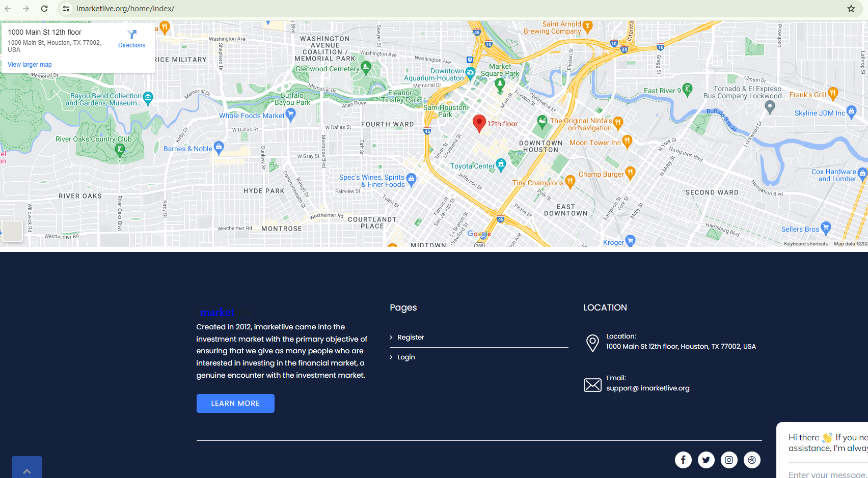Open the Login page link
868x478 pixels.
(x=406, y=357)
